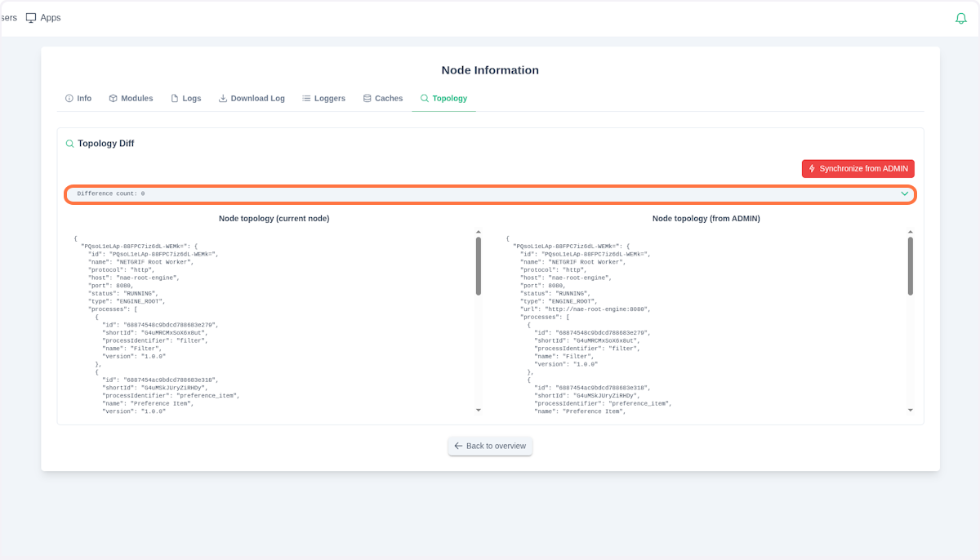The width and height of the screenshot is (980, 560).
Task: Click the list icon on the Loggers tab
Action: click(306, 98)
